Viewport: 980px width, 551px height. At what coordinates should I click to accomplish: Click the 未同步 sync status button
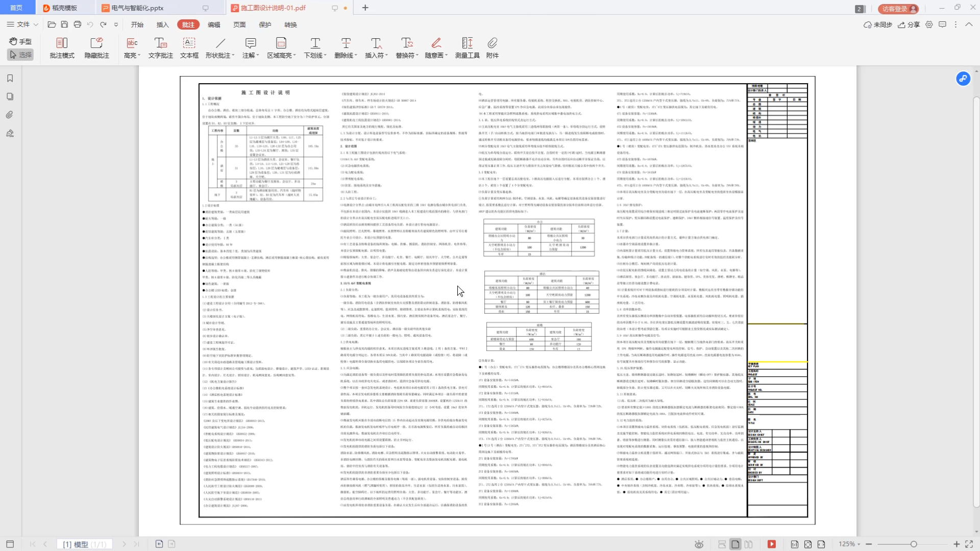click(877, 24)
